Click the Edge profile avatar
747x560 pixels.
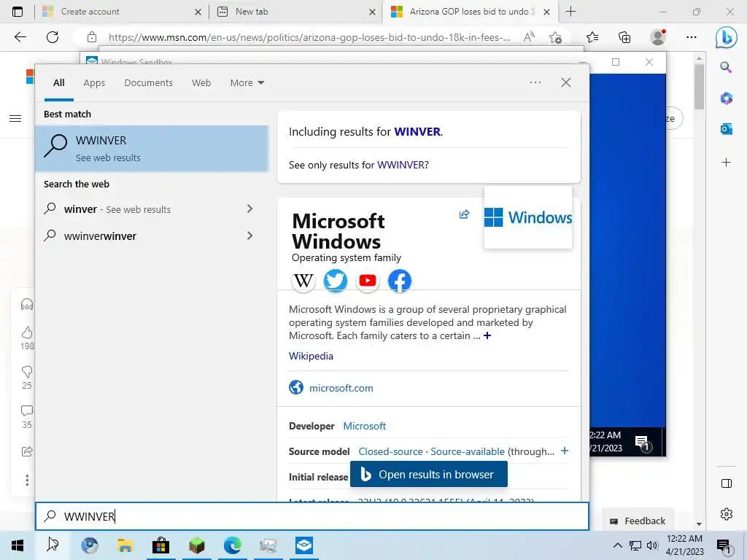658,37
